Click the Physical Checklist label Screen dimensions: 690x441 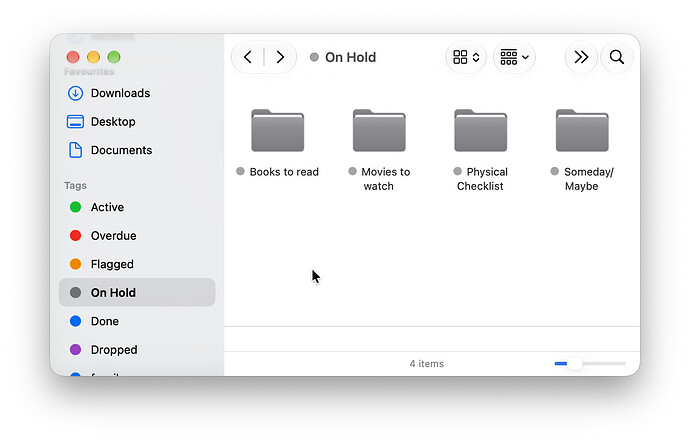point(482,179)
